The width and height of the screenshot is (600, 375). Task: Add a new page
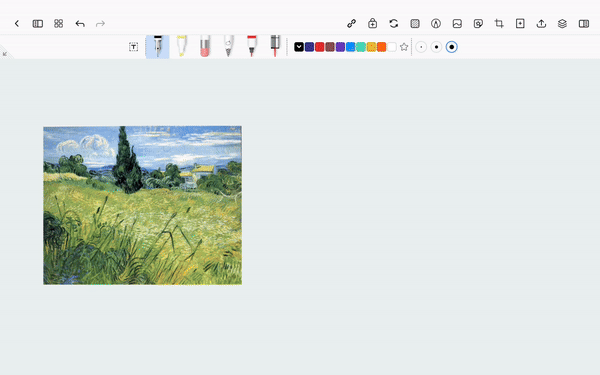(520, 24)
